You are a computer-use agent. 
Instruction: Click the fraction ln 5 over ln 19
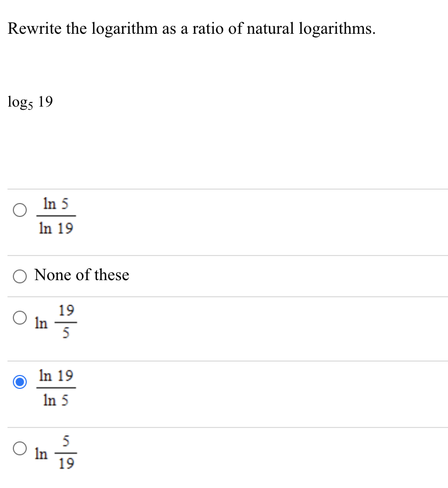click(x=56, y=215)
